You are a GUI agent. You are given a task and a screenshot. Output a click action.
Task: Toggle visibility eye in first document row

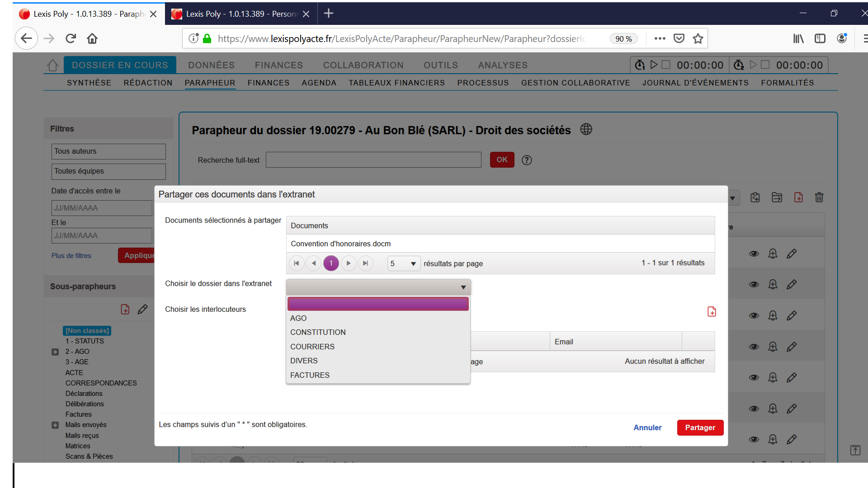(x=754, y=254)
